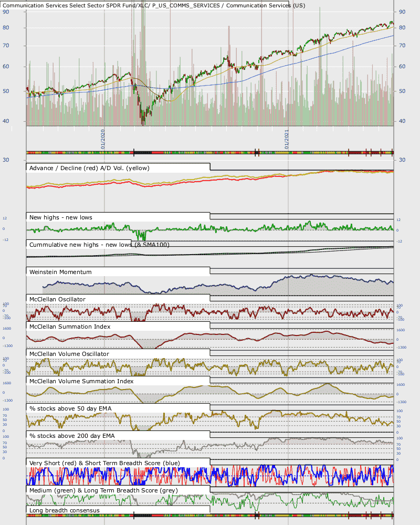Click the 01/2020 date axis marker
Image resolution: width=420 pixels, height=525 pixels.
pyautogui.click(x=103, y=139)
